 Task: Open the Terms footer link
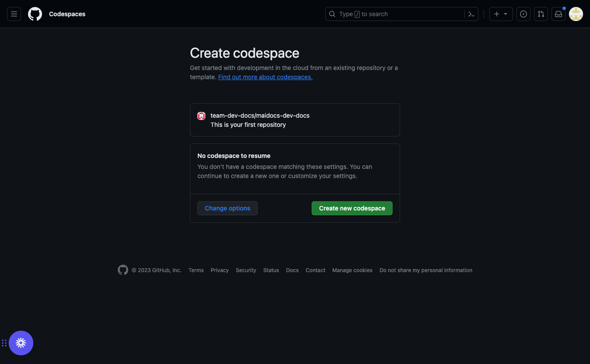[x=196, y=270]
